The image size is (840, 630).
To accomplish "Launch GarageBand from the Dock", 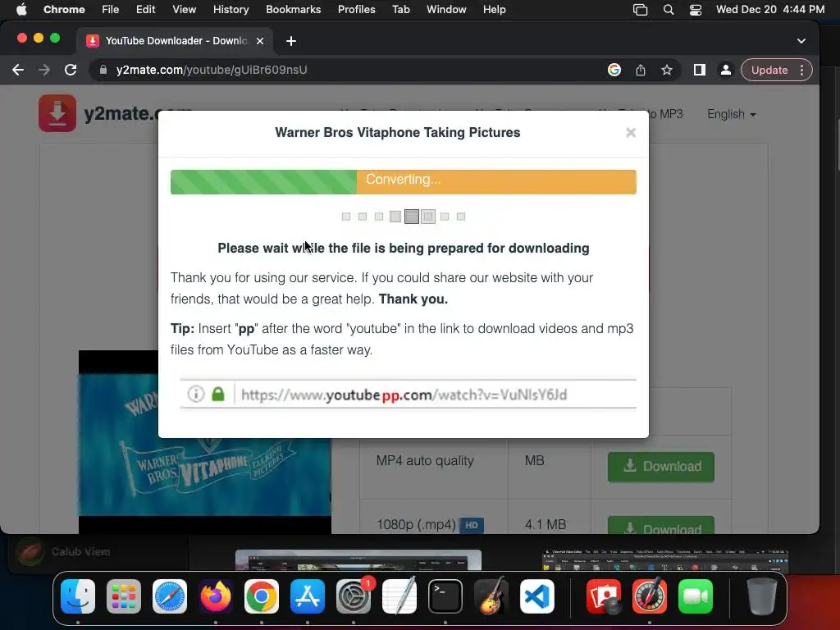I will point(491,596).
